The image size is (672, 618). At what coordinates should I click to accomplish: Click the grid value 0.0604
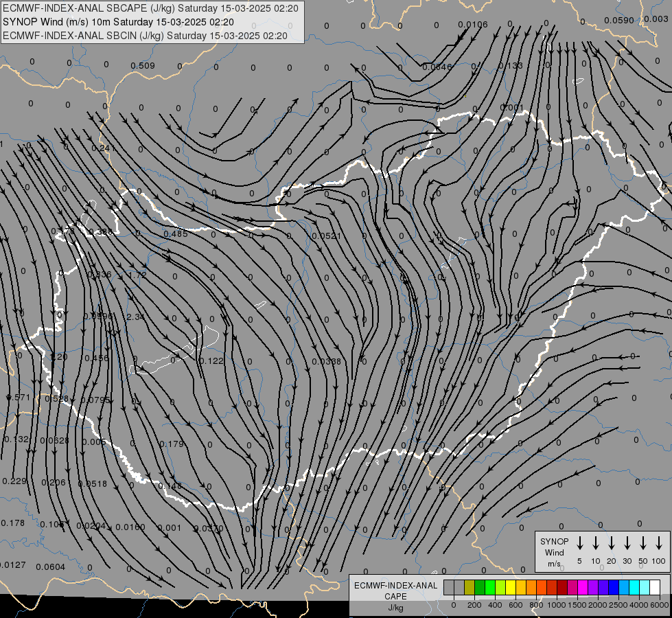(51, 567)
